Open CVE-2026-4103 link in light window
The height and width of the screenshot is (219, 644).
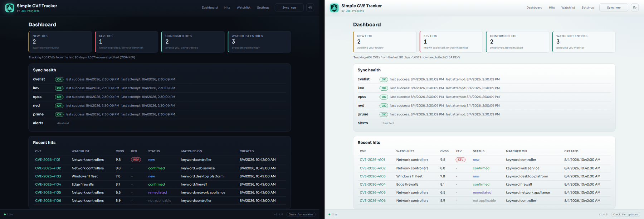(x=372, y=176)
